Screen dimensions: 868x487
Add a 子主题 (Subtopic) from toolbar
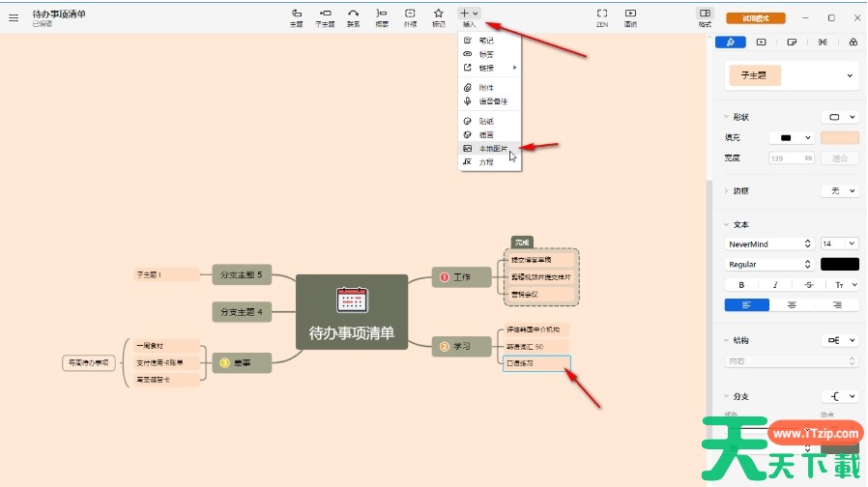pyautogui.click(x=325, y=16)
